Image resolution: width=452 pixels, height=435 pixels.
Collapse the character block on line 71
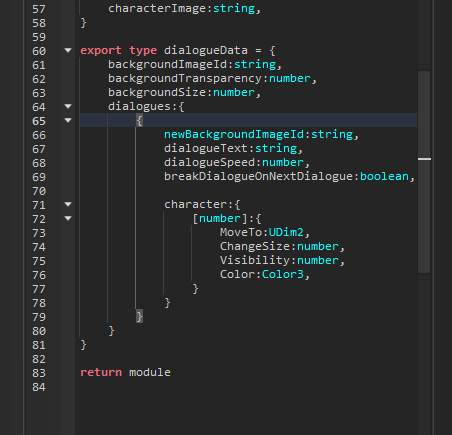click(68, 204)
